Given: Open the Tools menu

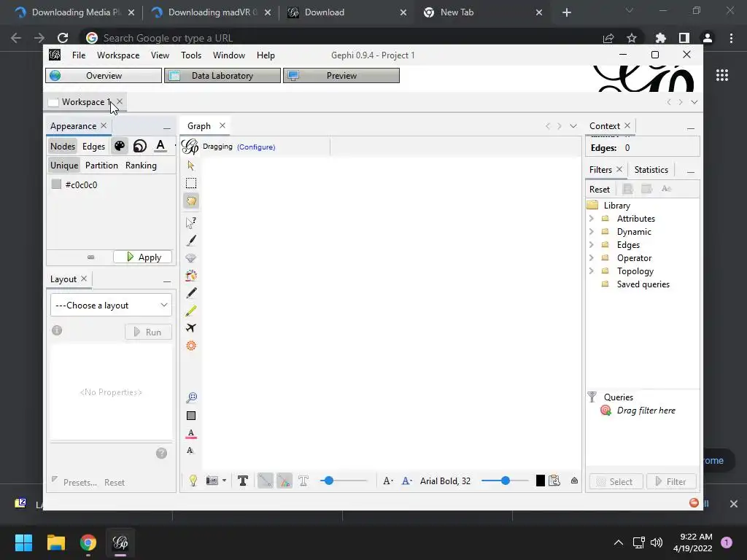Looking at the screenshot, I should 191,55.
